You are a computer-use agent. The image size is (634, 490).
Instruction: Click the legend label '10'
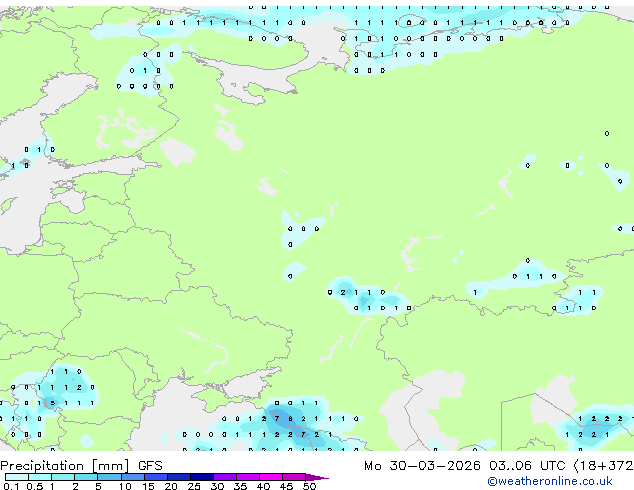(125, 486)
